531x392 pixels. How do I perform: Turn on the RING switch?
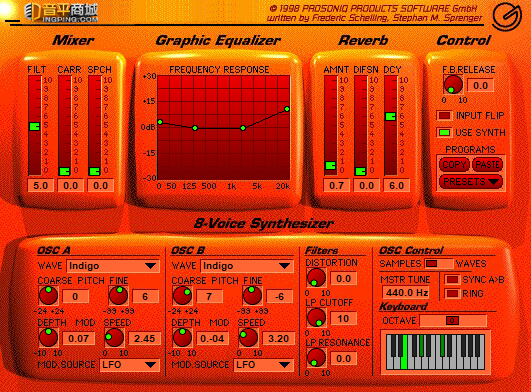[452, 293]
